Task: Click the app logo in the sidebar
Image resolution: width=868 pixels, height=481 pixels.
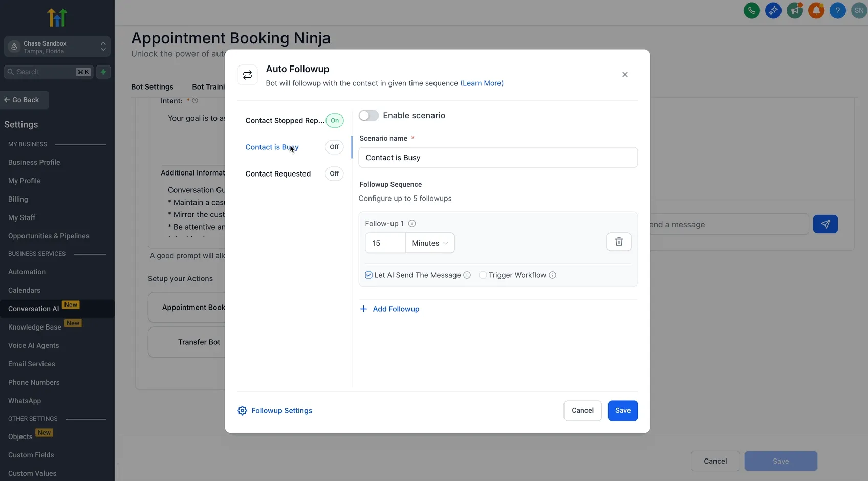Action: pyautogui.click(x=57, y=17)
